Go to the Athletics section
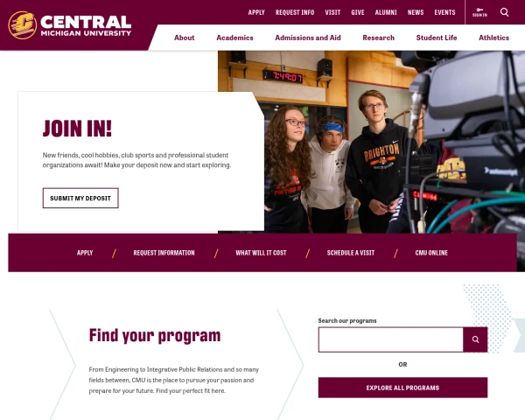The height and width of the screenshot is (420, 525). pos(493,38)
